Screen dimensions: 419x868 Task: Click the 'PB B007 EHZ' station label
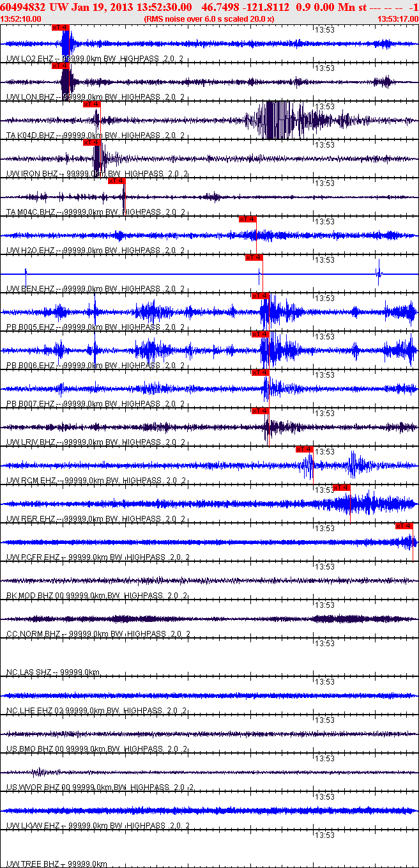point(30,404)
